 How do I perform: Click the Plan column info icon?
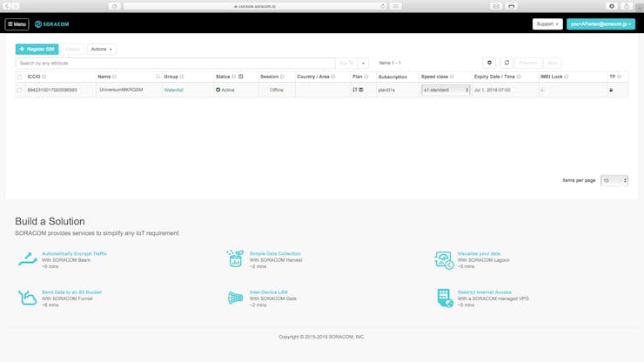coord(366,77)
